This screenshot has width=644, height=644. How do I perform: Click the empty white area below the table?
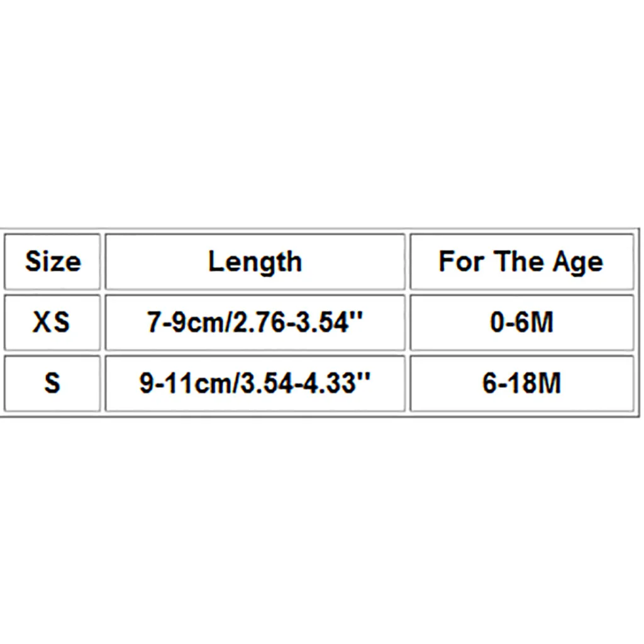pyautogui.click(x=322, y=530)
